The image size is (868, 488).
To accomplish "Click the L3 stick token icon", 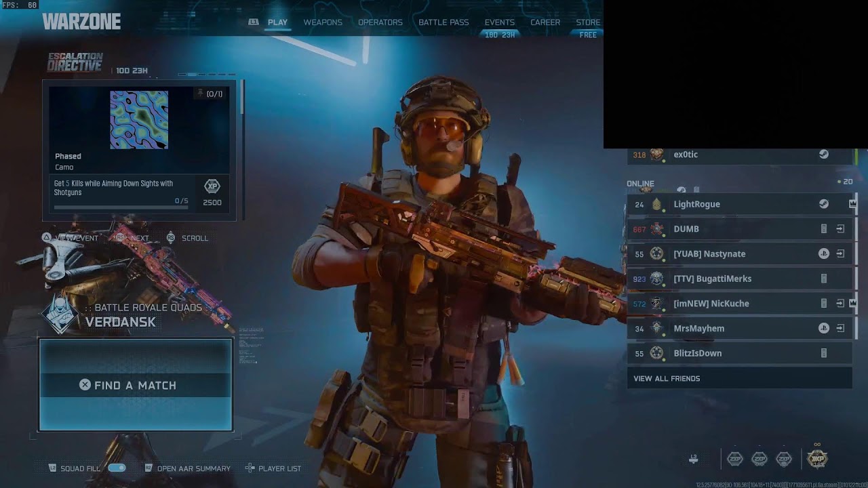I will 693,459.
